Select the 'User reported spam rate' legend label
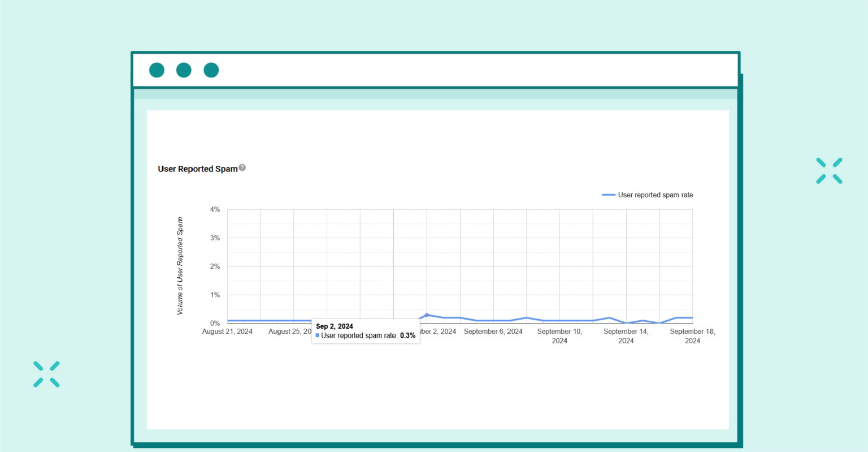This screenshot has height=452, width=868. (655, 195)
